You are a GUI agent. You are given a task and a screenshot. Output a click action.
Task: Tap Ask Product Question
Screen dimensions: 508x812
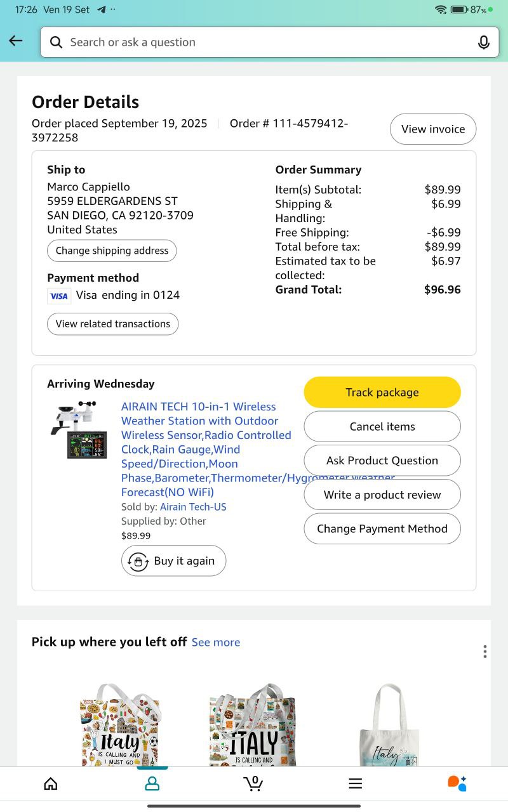[382, 461]
